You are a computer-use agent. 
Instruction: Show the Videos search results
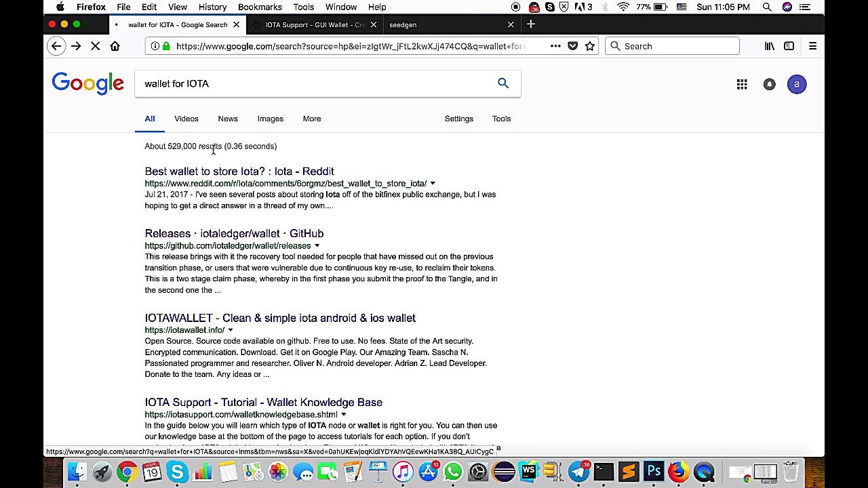(x=186, y=119)
